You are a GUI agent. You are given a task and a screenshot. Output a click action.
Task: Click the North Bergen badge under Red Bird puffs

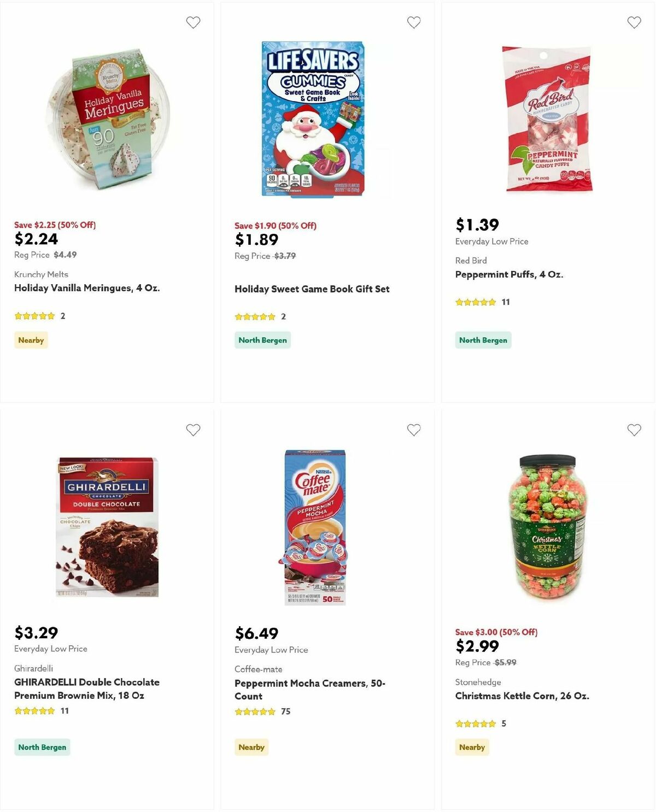point(483,340)
